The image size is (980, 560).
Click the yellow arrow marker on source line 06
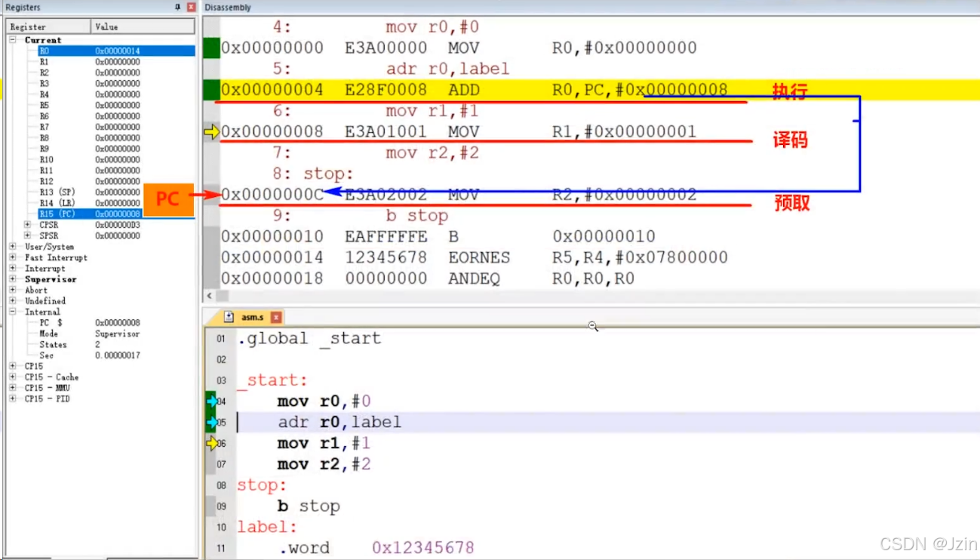point(211,444)
